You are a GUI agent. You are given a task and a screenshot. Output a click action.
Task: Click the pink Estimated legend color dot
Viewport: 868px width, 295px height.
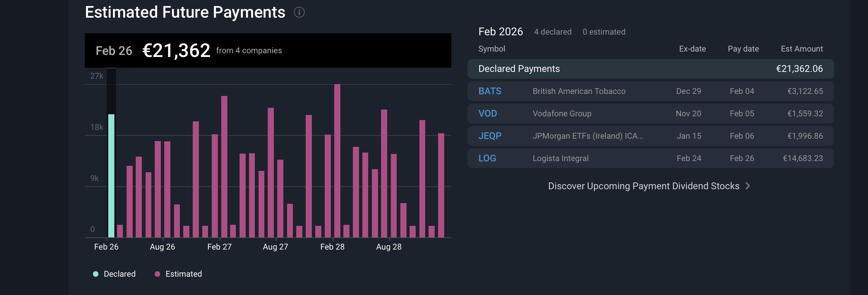click(x=157, y=274)
